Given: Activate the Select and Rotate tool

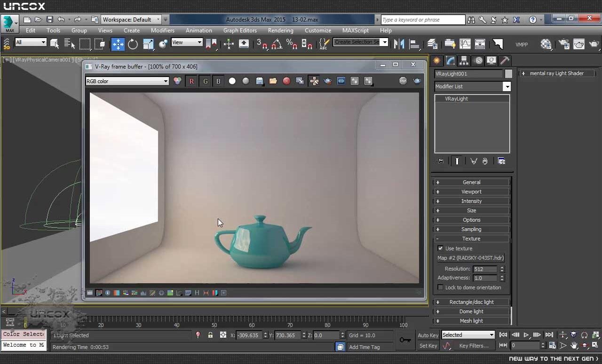Looking at the screenshot, I should click(x=133, y=44).
